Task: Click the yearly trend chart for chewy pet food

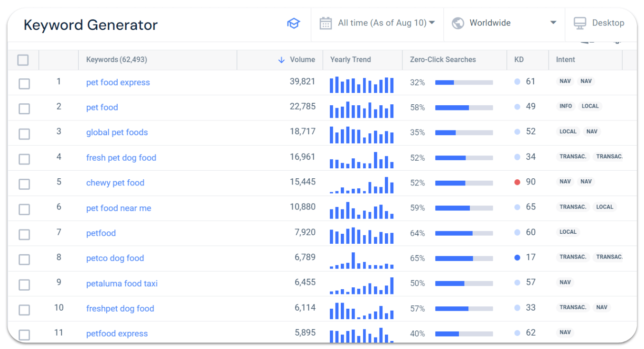Action: coord(362,184)
